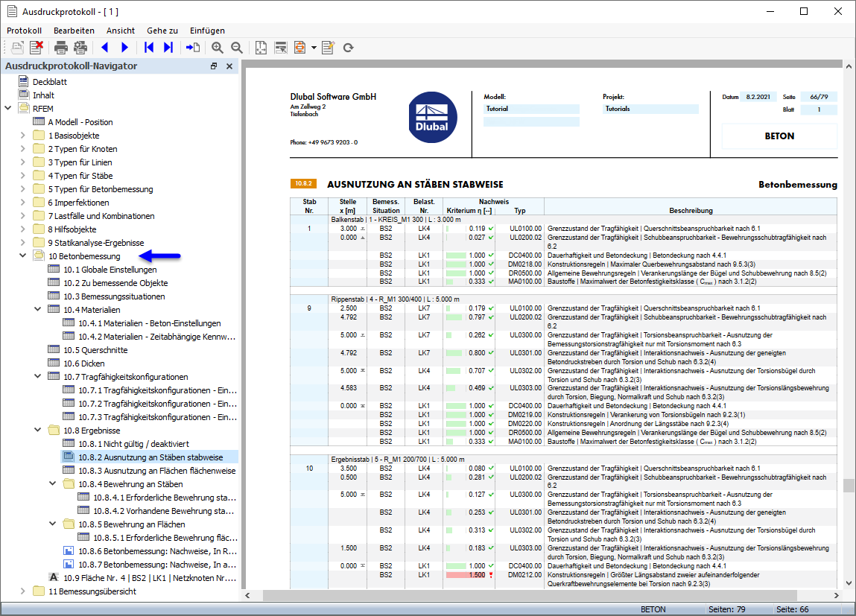Click the refresh protocol icon
856x616 pixels.
pyautogui.click(x=349, y=48)
